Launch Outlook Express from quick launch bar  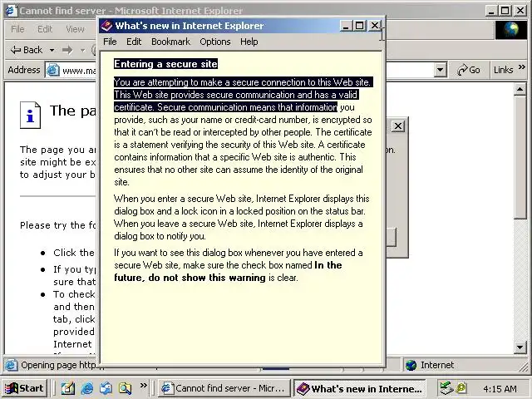coord(106,388)
